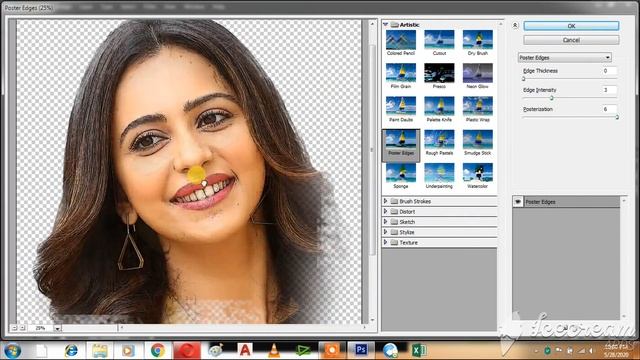Collapse the Artistic filter folder

385,24
